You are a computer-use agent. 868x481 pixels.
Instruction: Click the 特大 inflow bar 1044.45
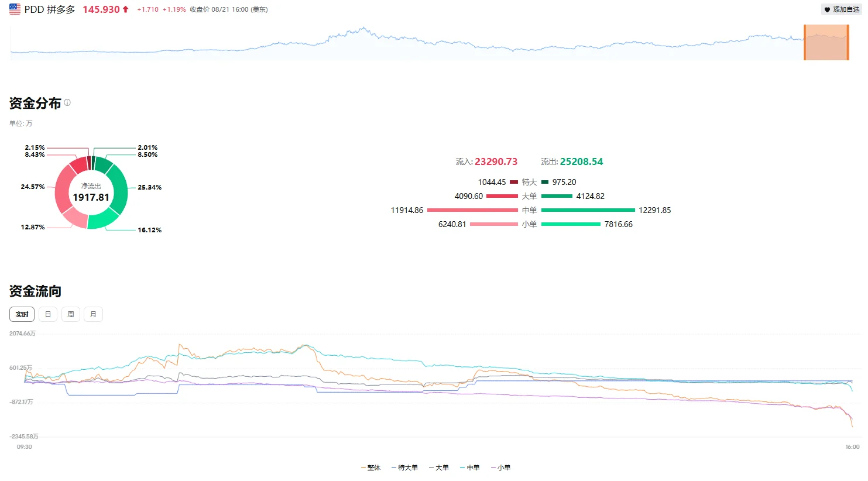(x=514, y=182)
